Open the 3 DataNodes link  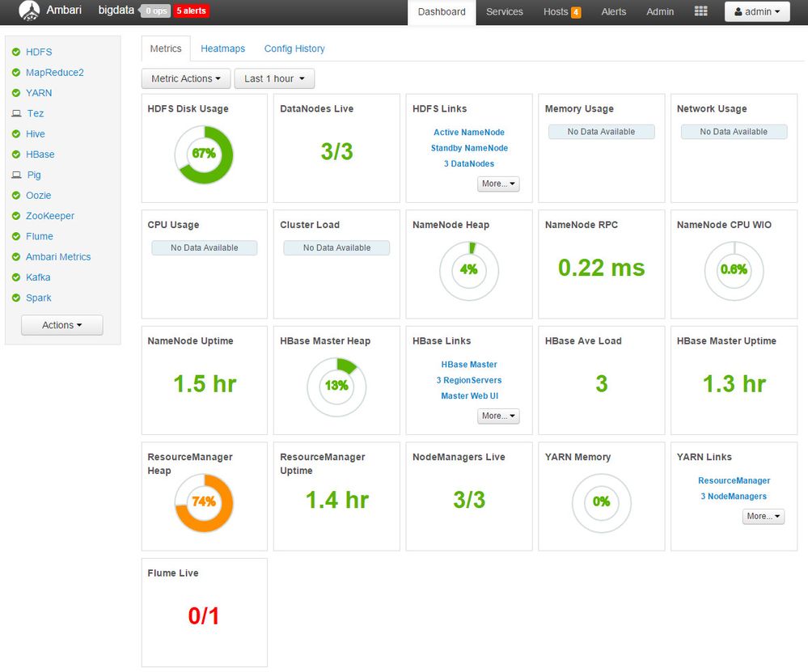pyautogui.click(x=469, y=164)
